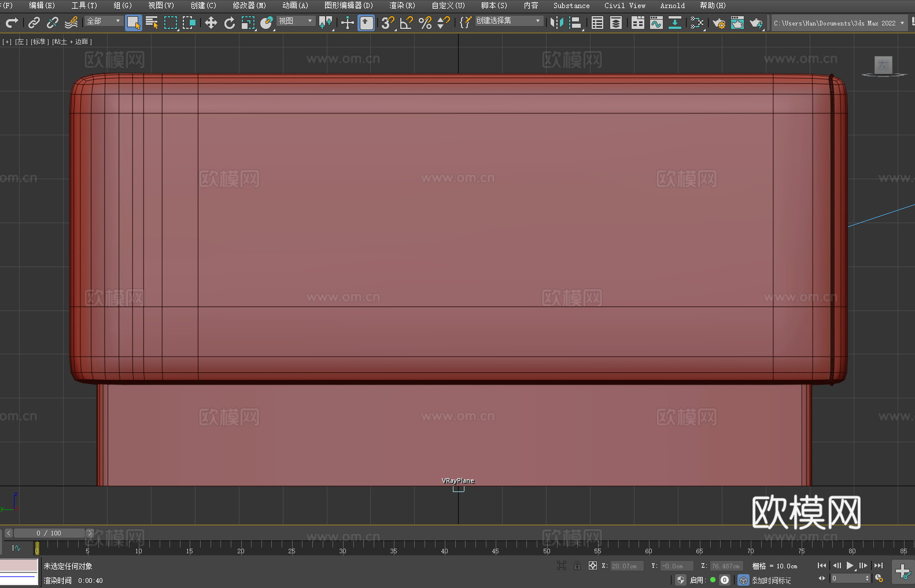Open the Curve Editor icon

click(656, 23)
